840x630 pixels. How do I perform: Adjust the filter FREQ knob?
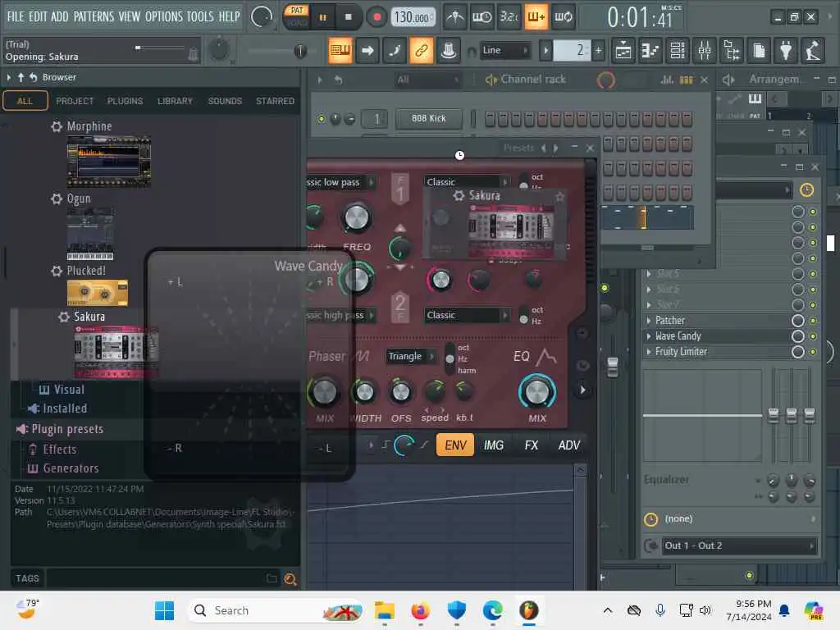pos(356,218)
